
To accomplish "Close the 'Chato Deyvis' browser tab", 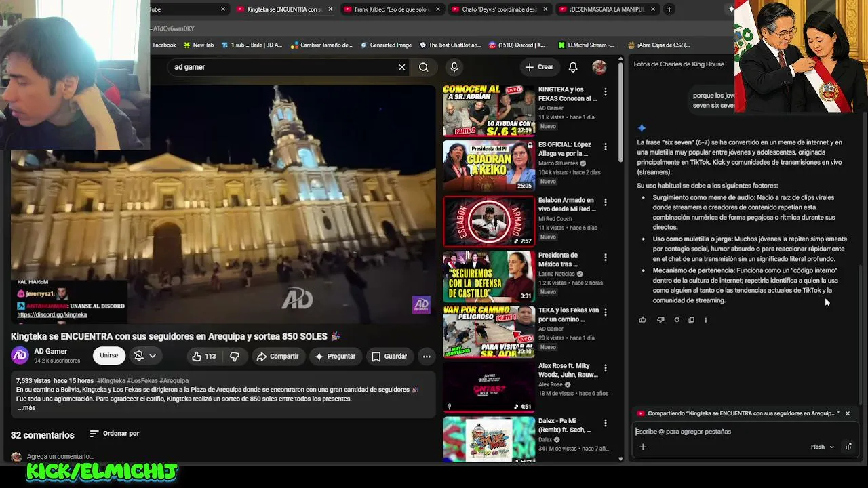I will click(x=545, y=9).
